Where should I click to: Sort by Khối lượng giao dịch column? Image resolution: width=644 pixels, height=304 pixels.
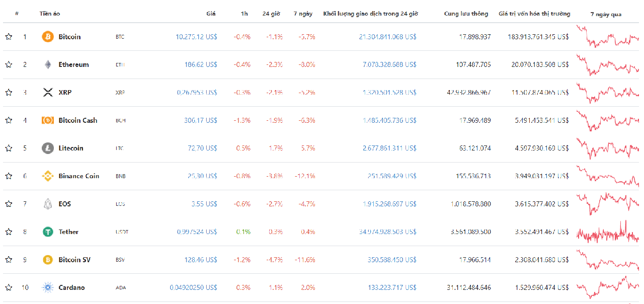[x=370, y=14]
